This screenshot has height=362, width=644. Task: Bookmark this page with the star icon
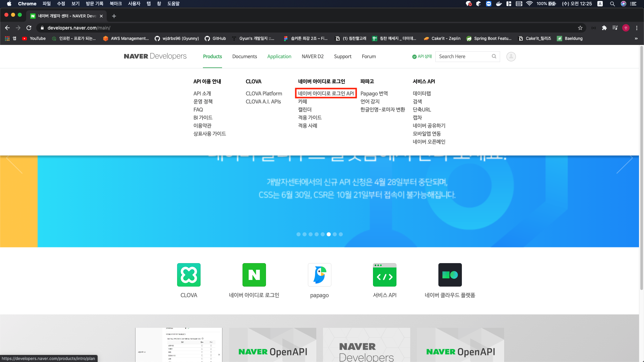coord(580,28)
